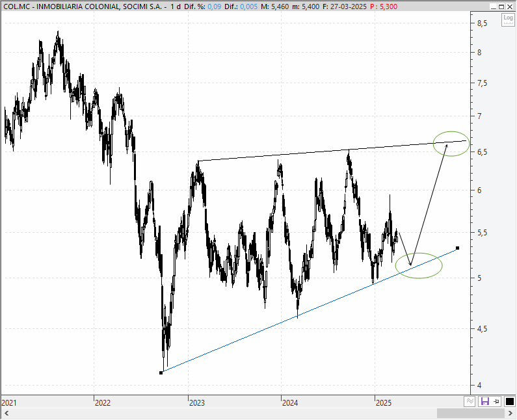Click the Dif. %: 0,09 value in title bar
Viewport: 517px width, 420px height.
[203, 7]
